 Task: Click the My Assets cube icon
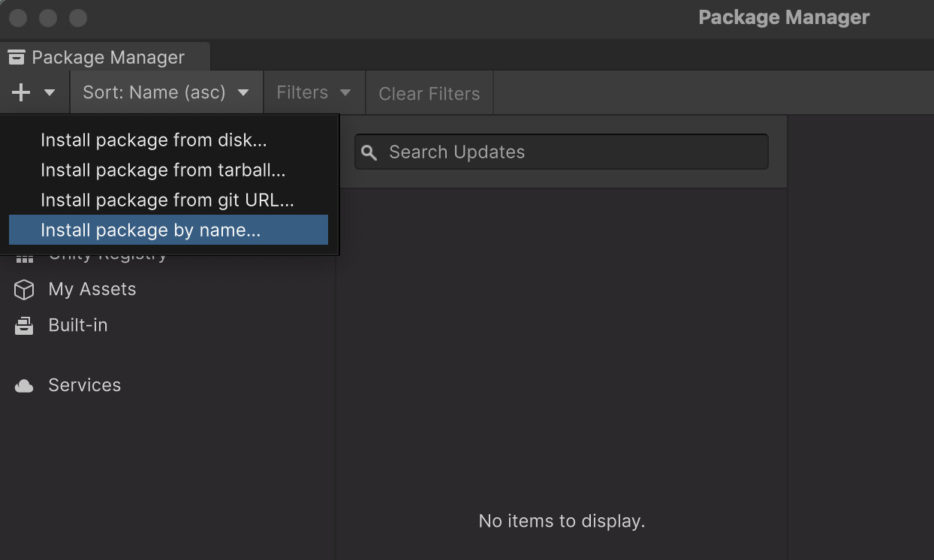click(24, 290)
